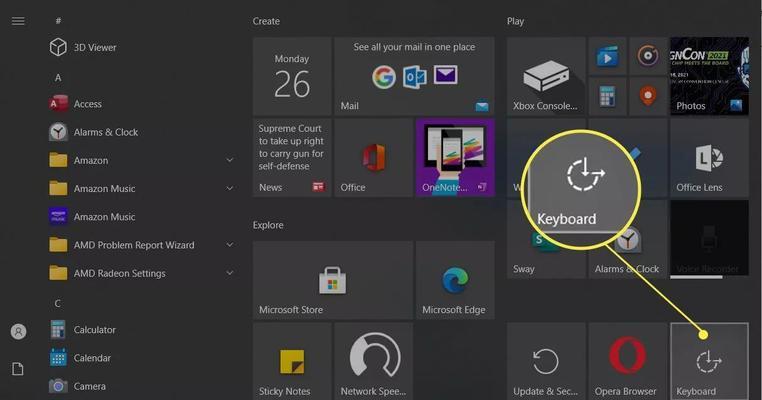
Task: Open Calculator from the app list
Action: (141, 330)
